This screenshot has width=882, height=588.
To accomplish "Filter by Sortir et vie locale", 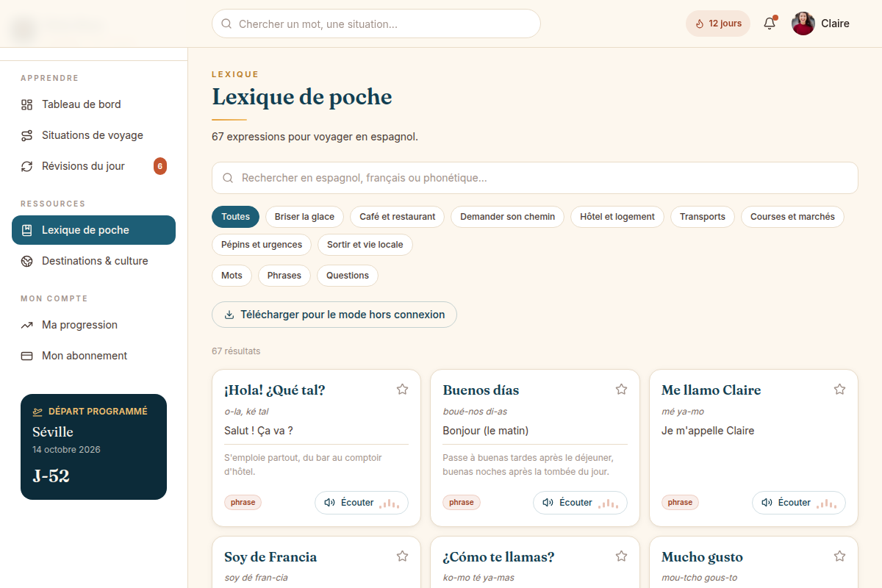I will [365, 245].
